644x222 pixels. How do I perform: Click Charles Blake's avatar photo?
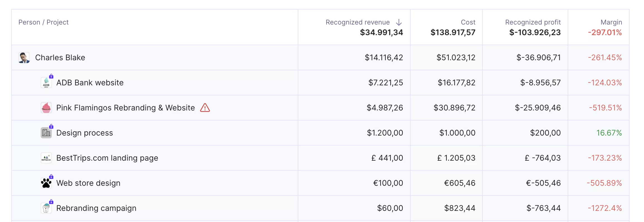[24, 57]
